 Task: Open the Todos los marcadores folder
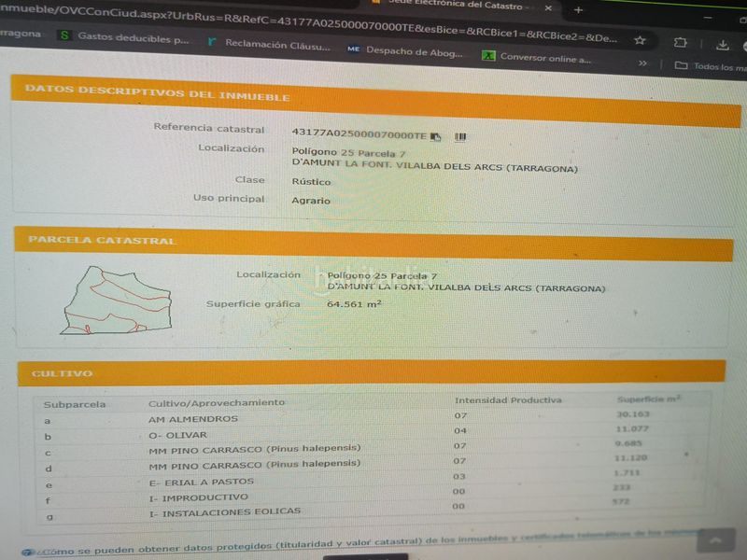click(711, 66)
